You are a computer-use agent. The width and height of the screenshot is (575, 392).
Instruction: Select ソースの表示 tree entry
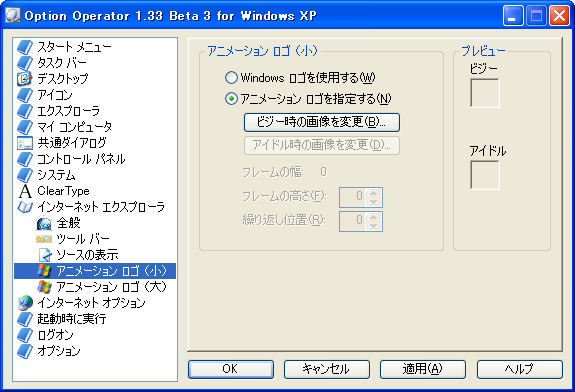(x=87, y=255)
